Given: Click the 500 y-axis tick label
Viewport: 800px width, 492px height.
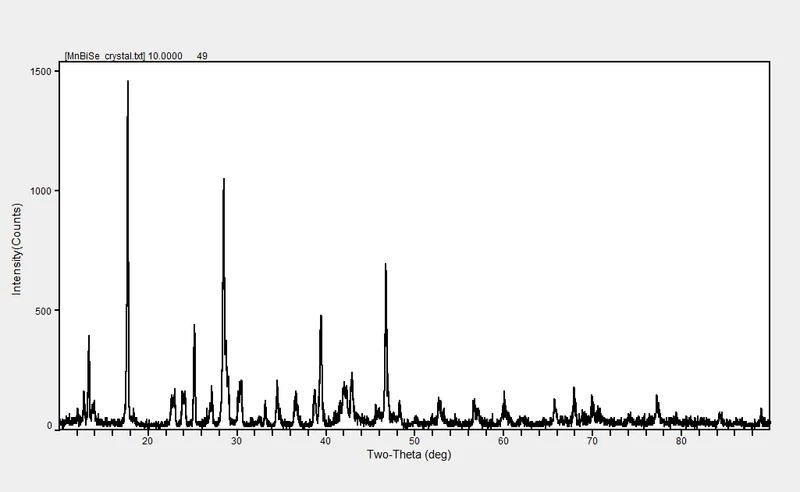Looking at the screenshot, I should pyautogui.click(x=43, y=310).
